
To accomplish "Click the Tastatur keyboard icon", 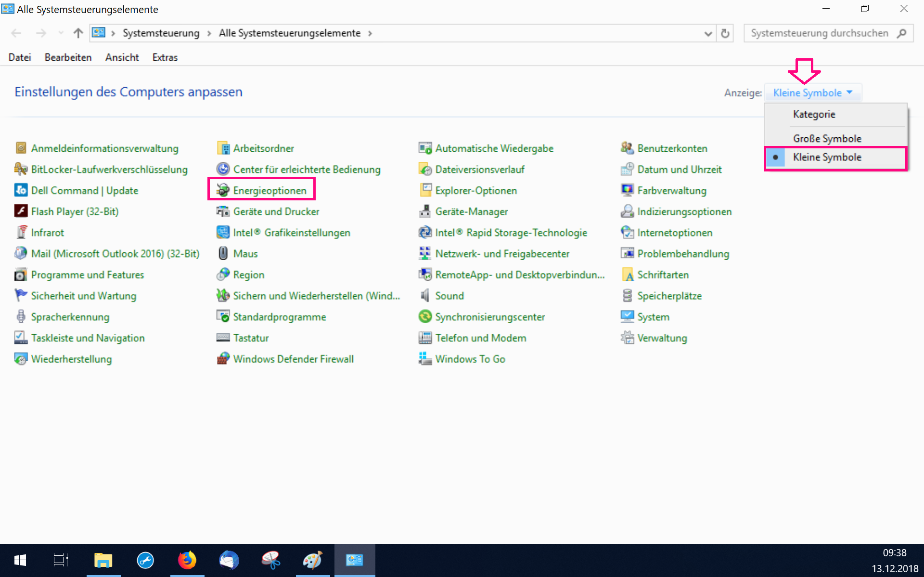I will [x=223, y=338].
